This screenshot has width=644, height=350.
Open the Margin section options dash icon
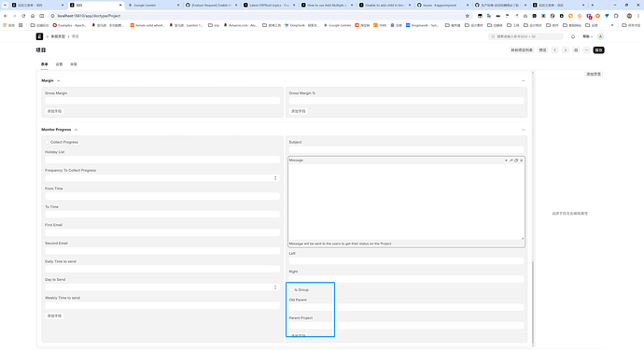click(x=524, y=81)
